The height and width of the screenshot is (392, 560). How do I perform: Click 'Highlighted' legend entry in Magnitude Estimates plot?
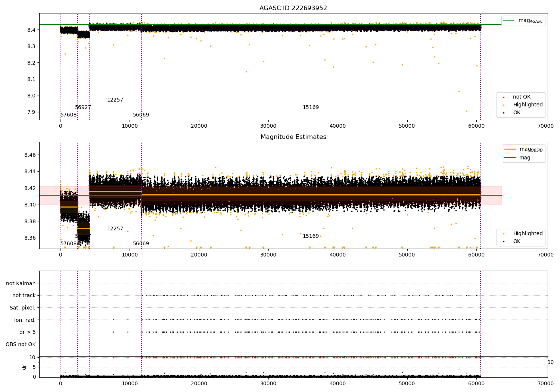(x=528, y=234)
